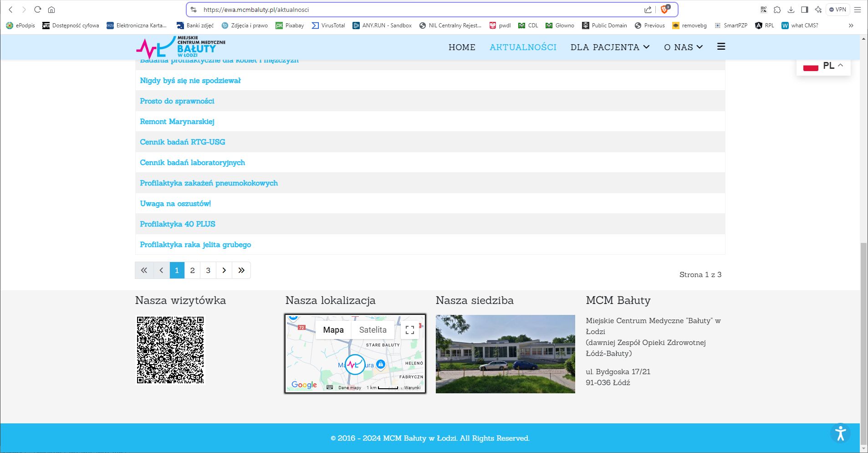This screenshot has width=868, height=453.
Task: Expand the O NAS dropdown menu
Action: [x=683, y=47]
